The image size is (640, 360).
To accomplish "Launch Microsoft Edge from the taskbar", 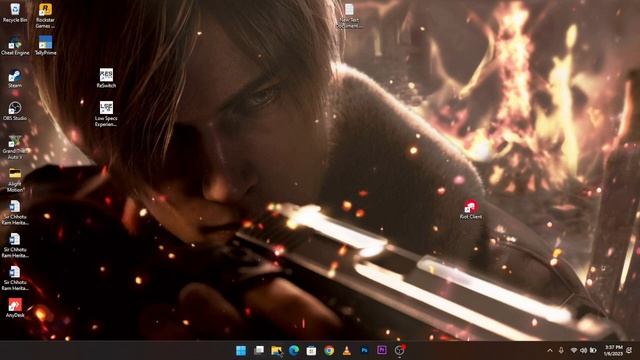I will click(x=294, y=351).
